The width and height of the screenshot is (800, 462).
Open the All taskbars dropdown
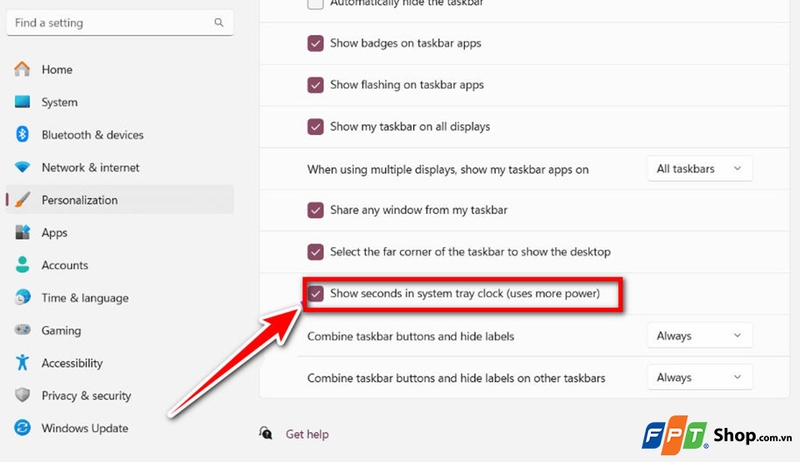coord(699,169)
